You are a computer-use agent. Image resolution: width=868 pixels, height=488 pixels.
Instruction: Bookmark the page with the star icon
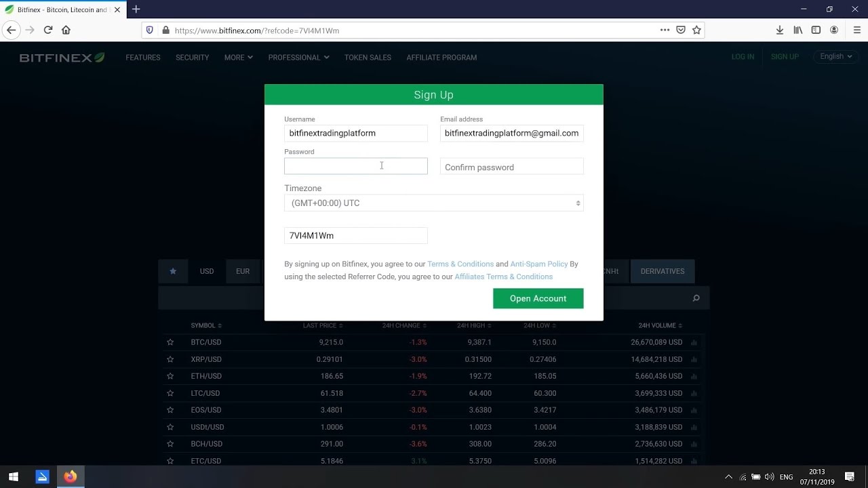click(697, 30)
